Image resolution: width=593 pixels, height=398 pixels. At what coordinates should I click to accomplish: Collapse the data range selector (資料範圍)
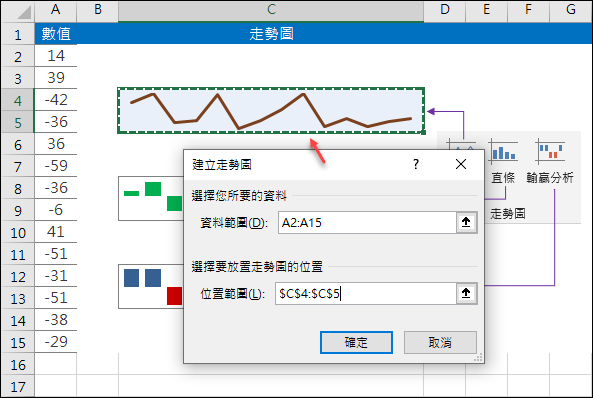tap(466, 222)
